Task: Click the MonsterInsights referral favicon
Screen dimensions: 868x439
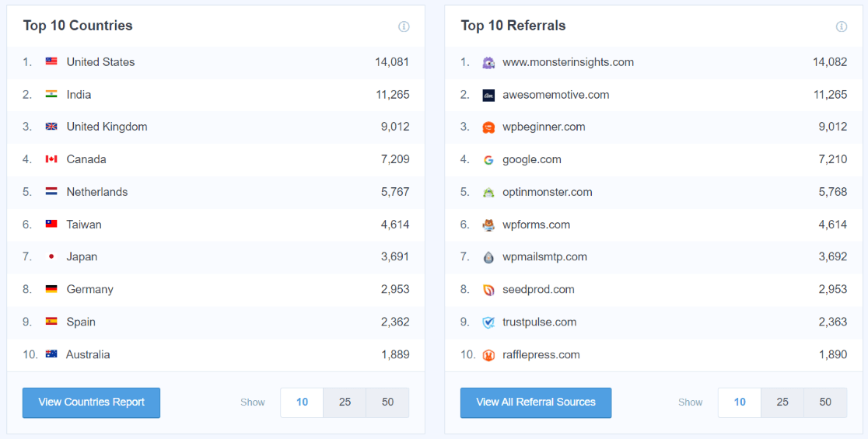Action: (488, 62)
